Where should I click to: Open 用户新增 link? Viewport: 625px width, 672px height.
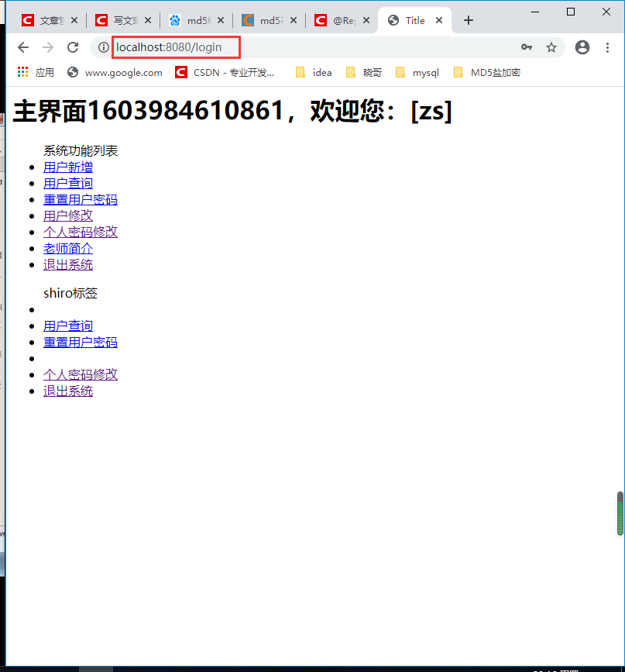click(x=68, y=167)
